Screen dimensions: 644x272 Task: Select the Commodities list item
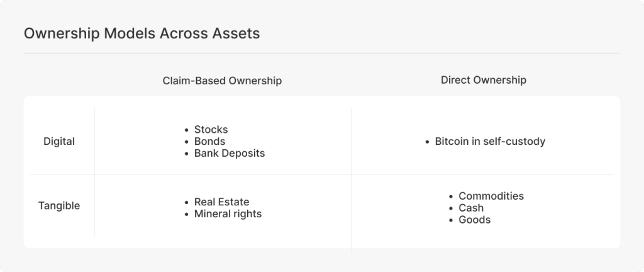tap(491, 196)
